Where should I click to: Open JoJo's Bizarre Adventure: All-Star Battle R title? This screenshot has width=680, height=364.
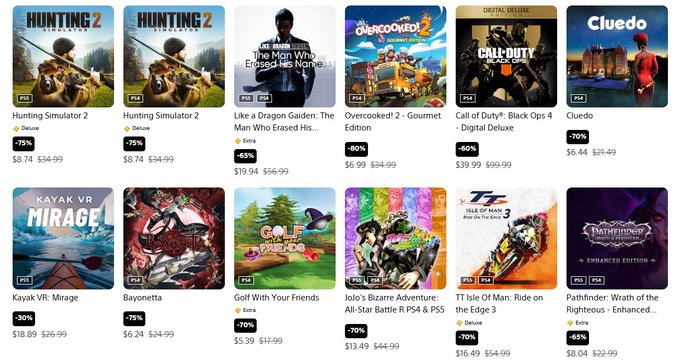pos(395,304)
